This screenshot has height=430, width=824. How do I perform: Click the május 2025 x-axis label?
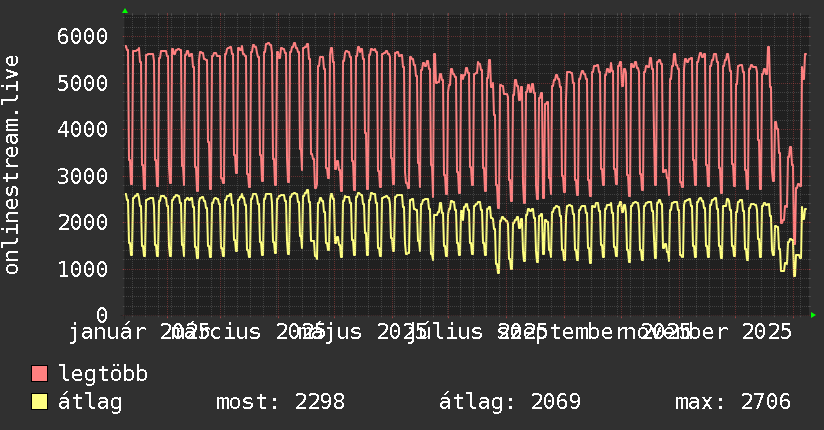[x=358, y=332]
